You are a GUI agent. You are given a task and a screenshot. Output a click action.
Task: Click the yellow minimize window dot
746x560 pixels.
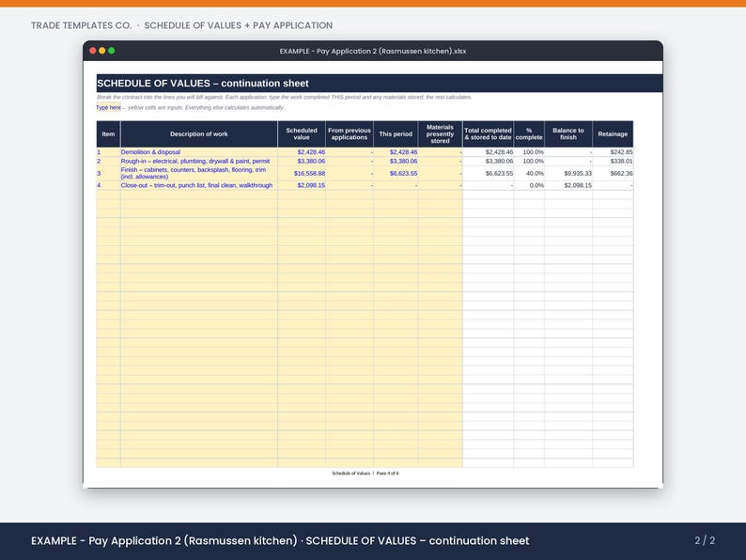point(101,51)
